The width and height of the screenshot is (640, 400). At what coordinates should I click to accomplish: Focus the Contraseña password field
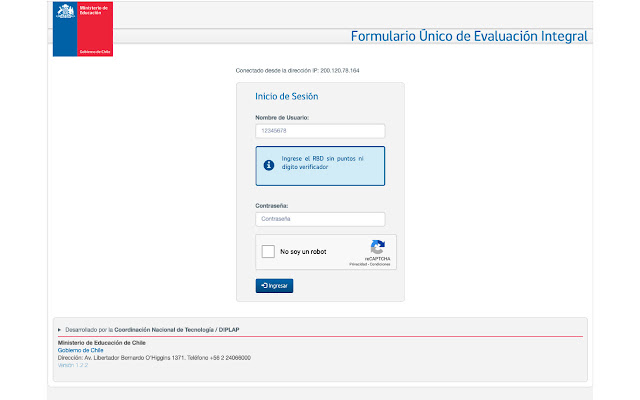(x=320, y=219)
